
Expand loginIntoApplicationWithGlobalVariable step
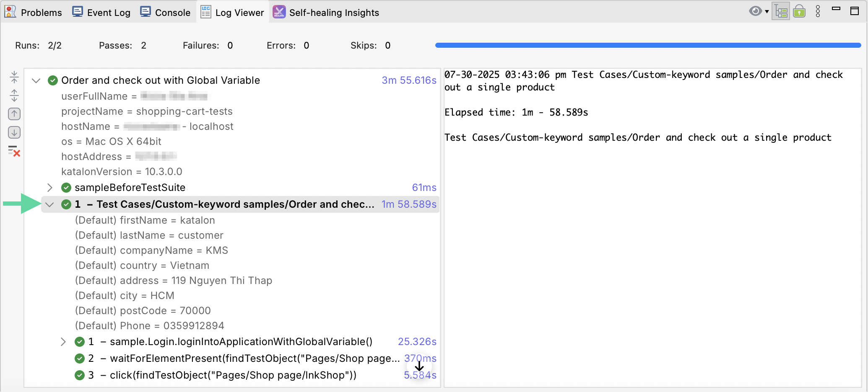[63, 342]
